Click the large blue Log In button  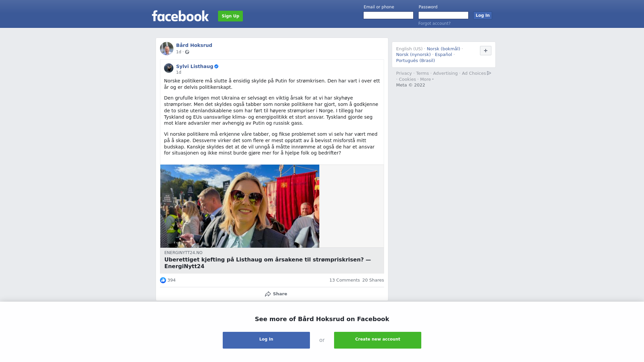(x=266, y=340)
